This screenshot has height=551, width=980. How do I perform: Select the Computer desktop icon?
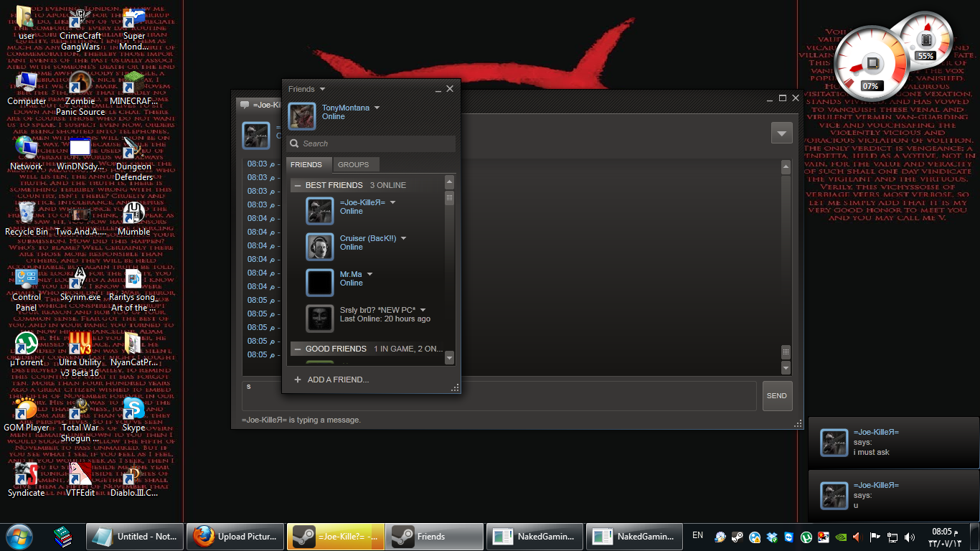(27, 88)
